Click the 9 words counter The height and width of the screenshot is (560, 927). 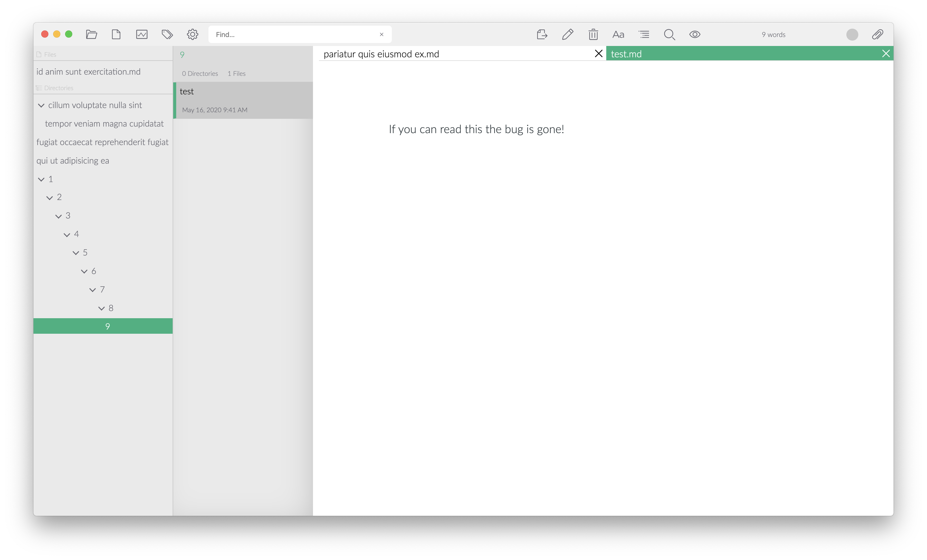point(773,34)
